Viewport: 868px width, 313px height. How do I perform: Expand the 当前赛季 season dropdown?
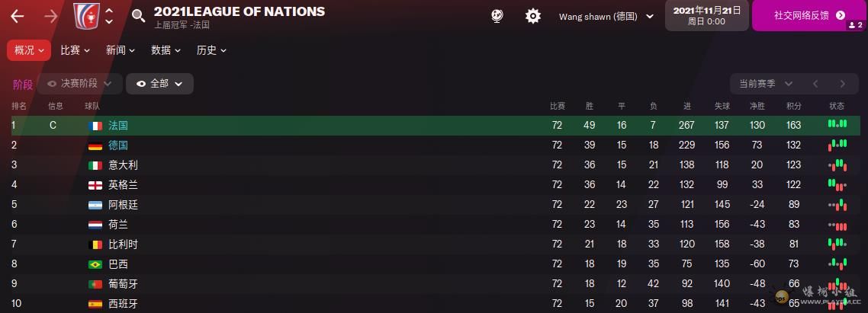click(762, 84)
